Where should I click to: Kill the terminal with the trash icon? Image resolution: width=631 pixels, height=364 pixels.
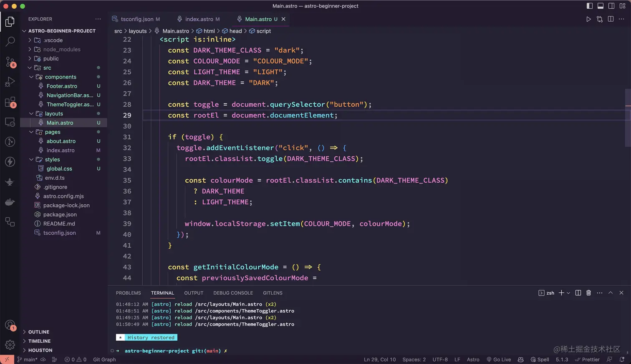click(x=588, y=293)
